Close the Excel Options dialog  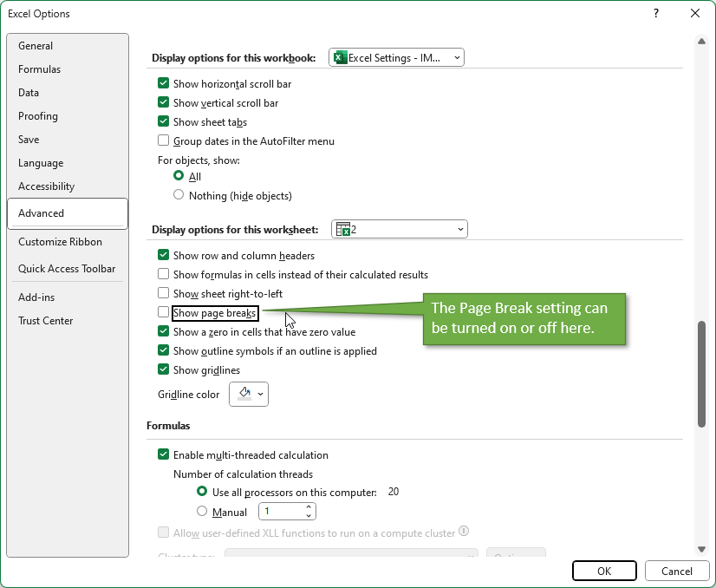pos(694,13)
